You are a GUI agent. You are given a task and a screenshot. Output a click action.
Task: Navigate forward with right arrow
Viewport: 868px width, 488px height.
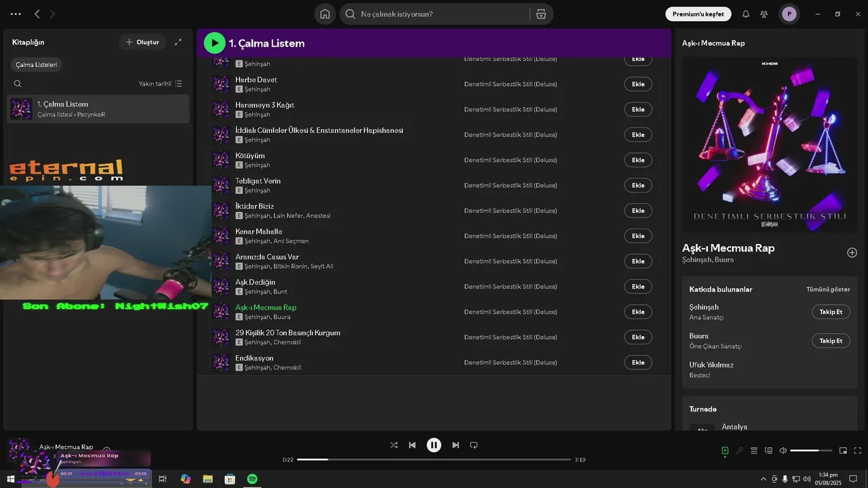(x=53, y=14)
